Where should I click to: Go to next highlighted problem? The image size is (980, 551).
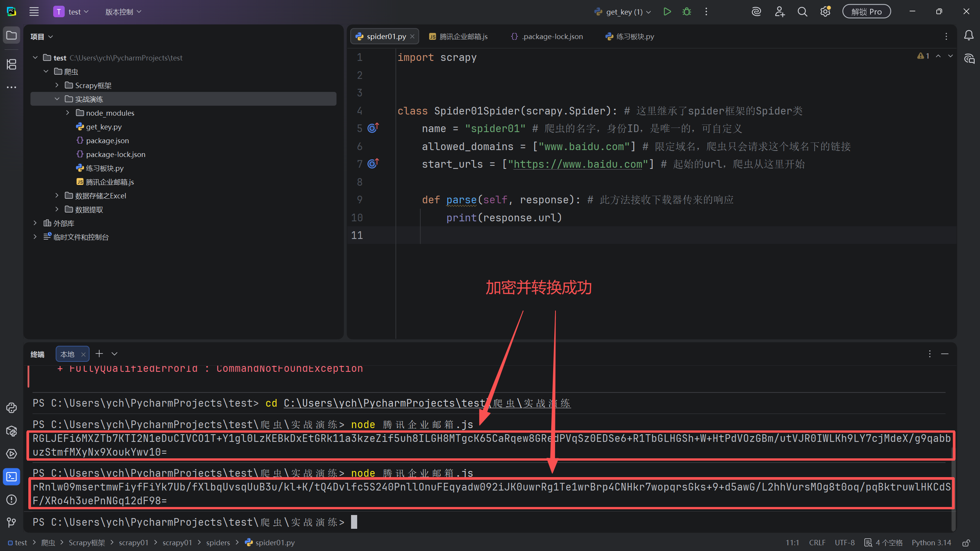[951, 56]
